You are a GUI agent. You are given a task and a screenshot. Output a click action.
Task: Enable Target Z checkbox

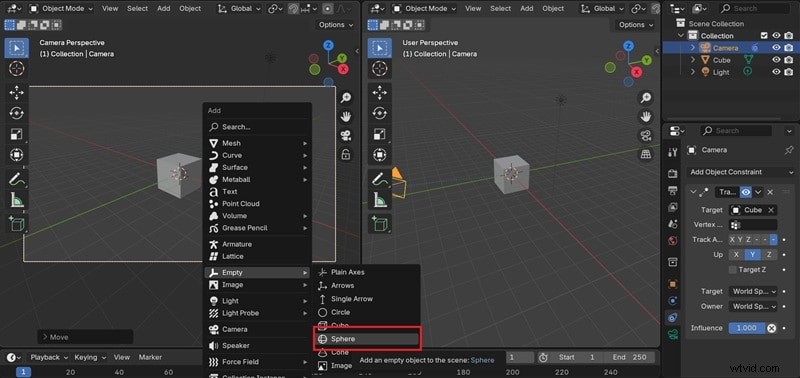click(x=733, y=269)
